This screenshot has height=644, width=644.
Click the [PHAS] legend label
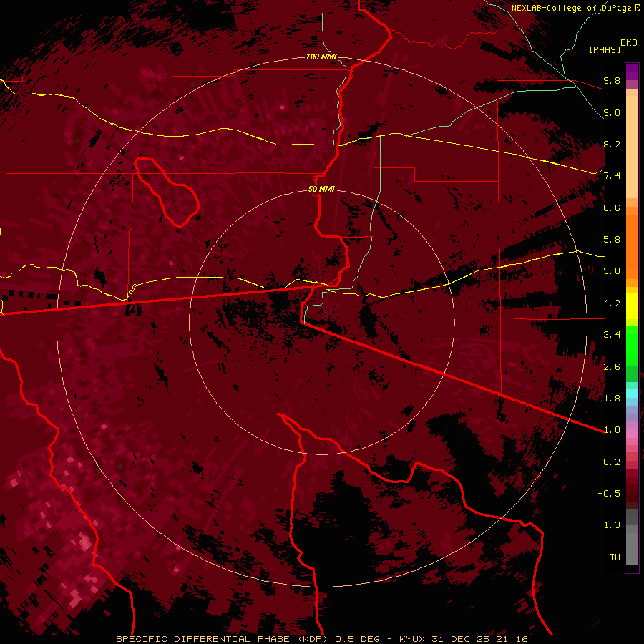[605, 49]
